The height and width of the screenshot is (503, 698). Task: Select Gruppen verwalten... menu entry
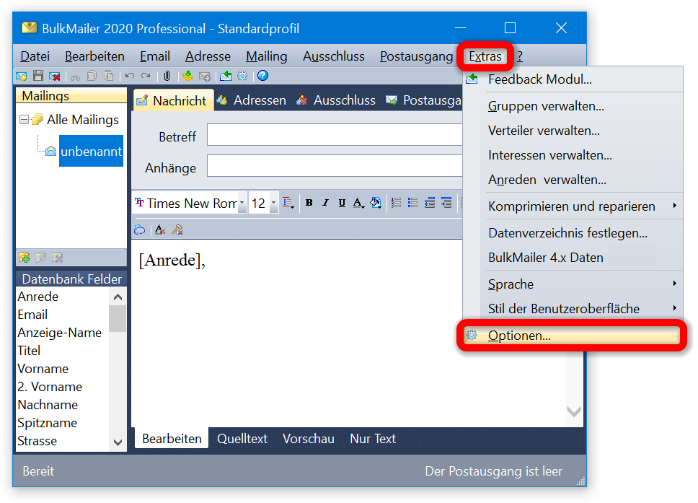pyautogui.click(x=573, y=106)
